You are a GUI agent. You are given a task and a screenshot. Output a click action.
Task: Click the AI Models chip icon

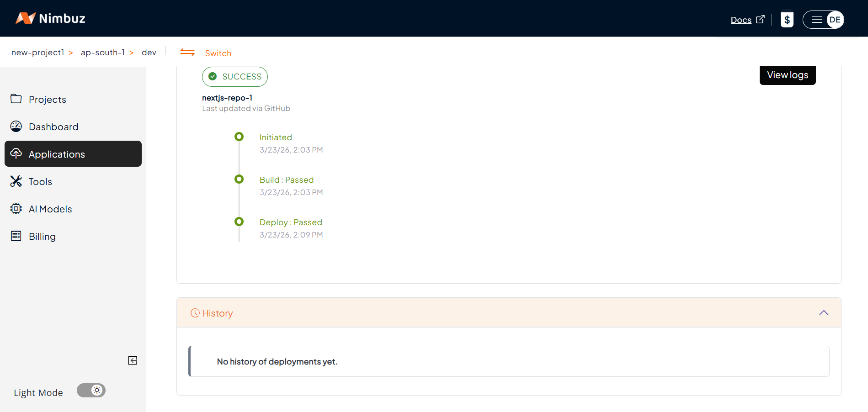pos(16,209)
